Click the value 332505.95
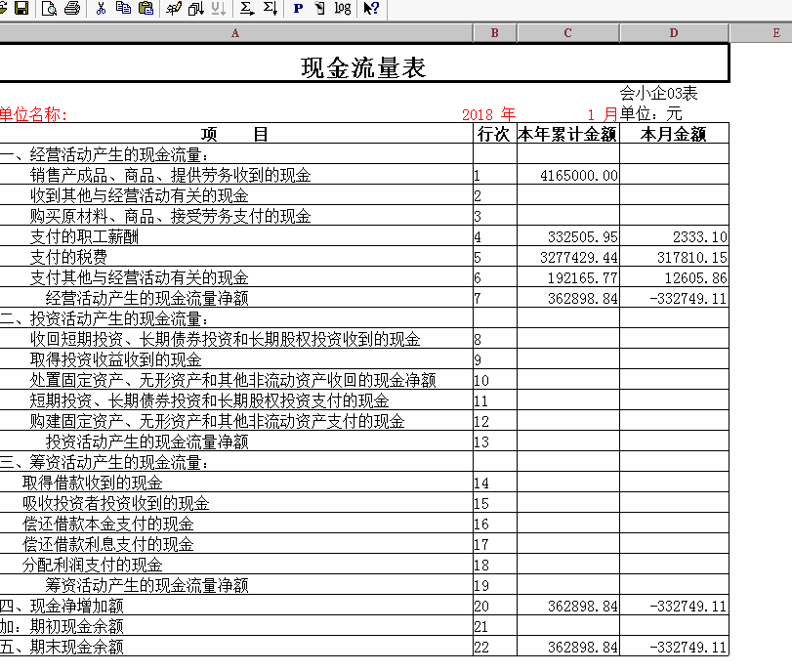The height and width of the screenshot is (672, 792). [583, 237]
